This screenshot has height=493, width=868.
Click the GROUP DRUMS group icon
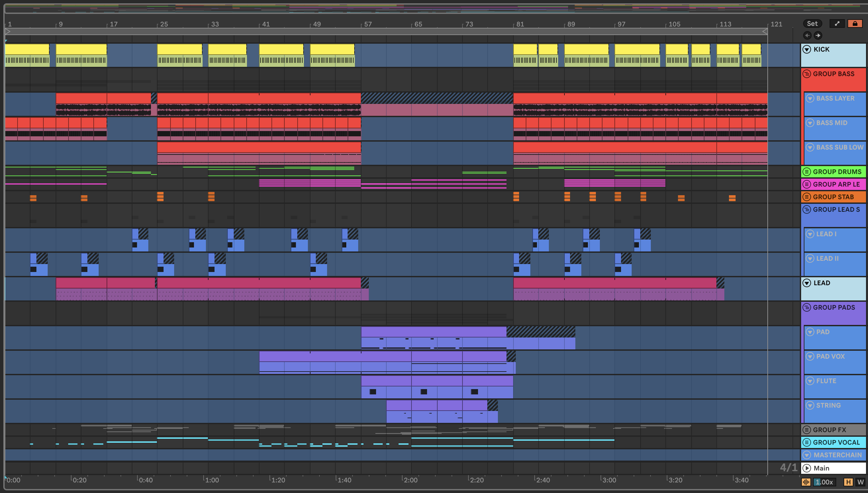coord(807,172)
